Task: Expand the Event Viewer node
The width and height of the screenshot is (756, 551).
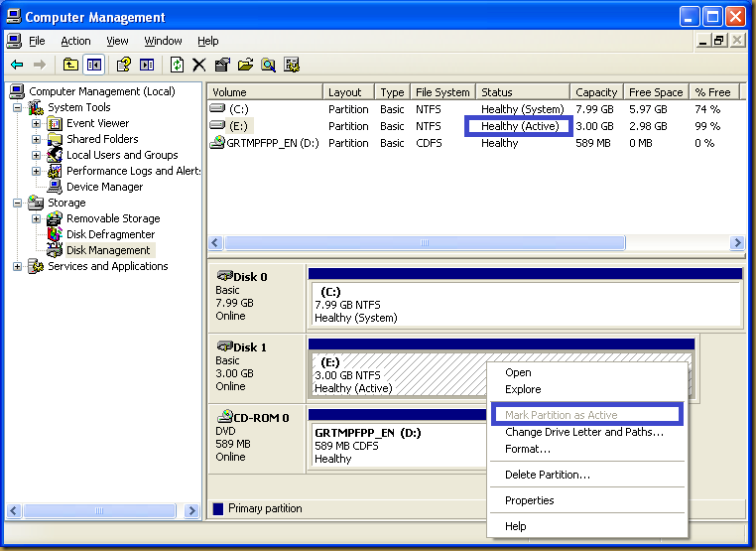Action: [37, 124]
